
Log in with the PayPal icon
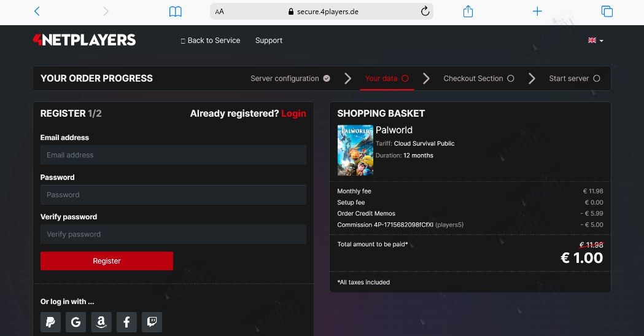point(50,322)
